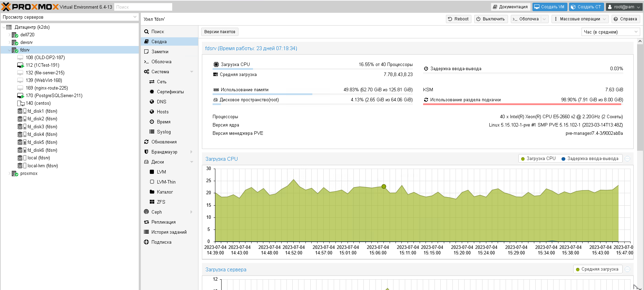Image resolution: width=644 pixels, height=290 pixels.
Task: Click the Обновления refresh icon
Action: pyautogui.click(x=146, y=142)
